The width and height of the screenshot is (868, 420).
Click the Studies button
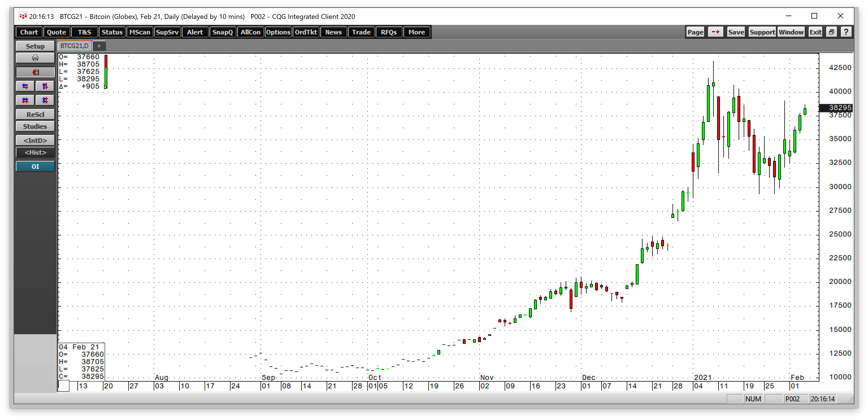coord(35,126)
